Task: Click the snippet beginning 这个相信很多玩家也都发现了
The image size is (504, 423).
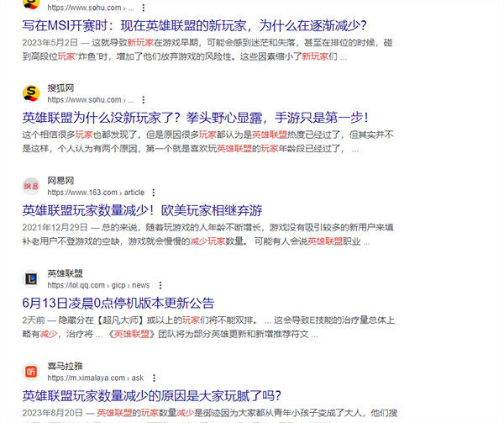Action: click(208, 142)
